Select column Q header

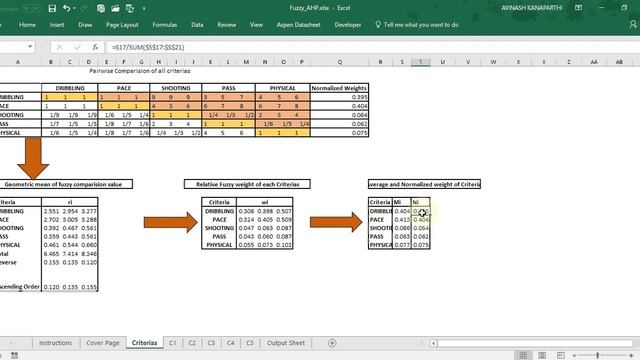coord(340,62)
